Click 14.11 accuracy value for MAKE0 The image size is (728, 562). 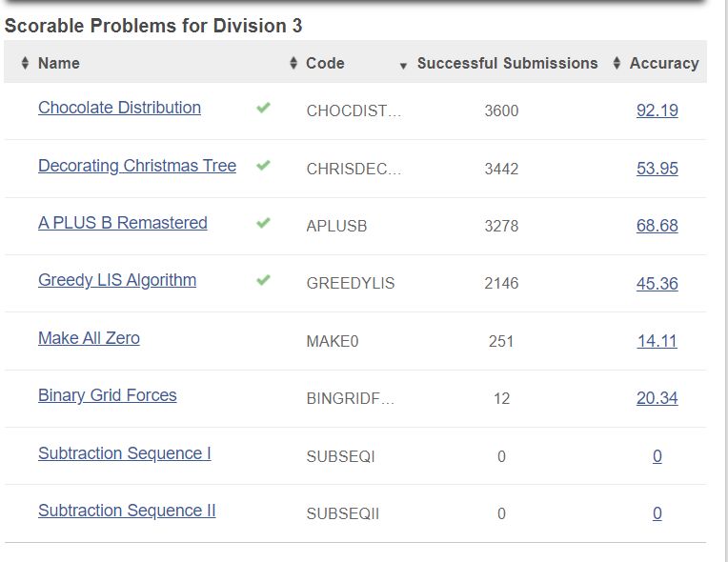pos(657,341)
